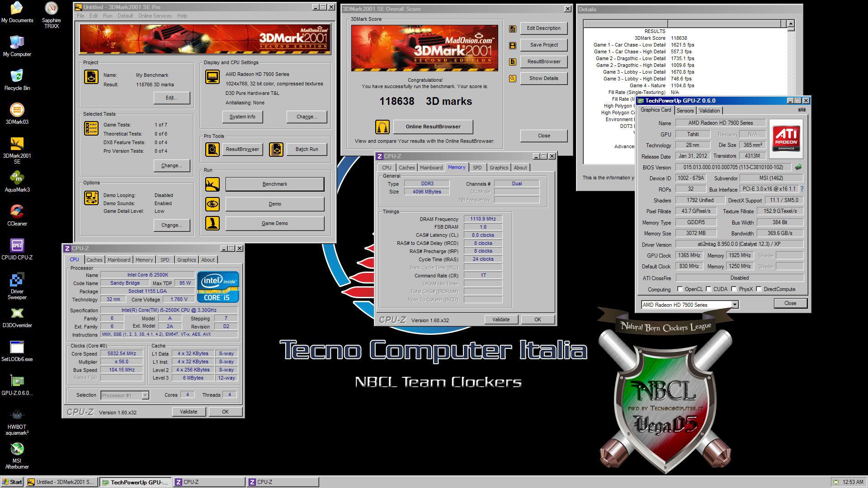Click the Online ResultBrowser button
The image size is (868, 488).
[x=433, y=127]
